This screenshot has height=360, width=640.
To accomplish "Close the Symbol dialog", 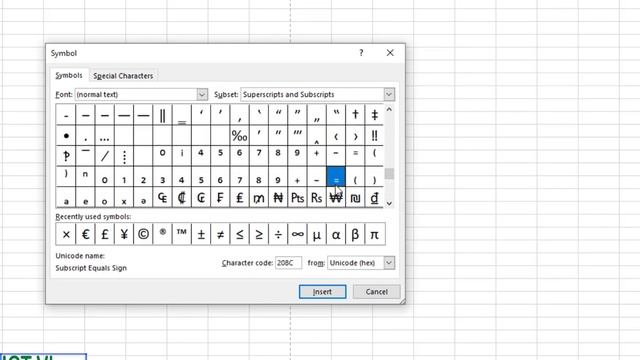I will click(390, 53).
